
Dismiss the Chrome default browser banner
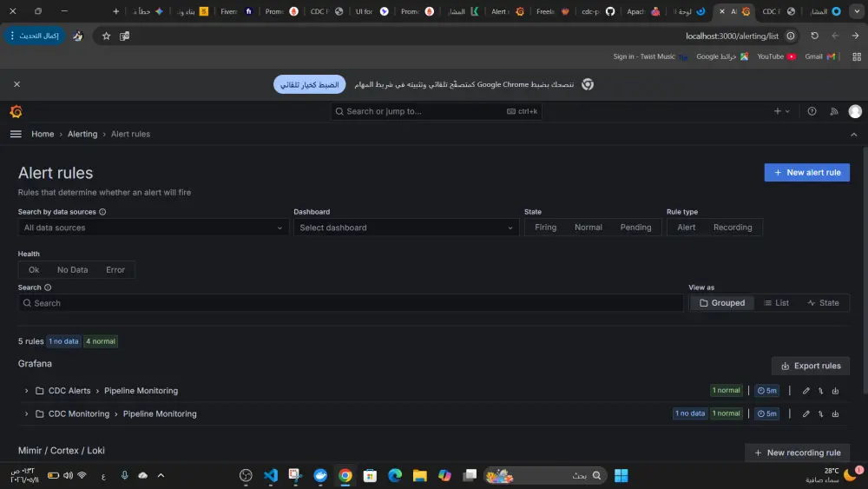coord(16,84)
